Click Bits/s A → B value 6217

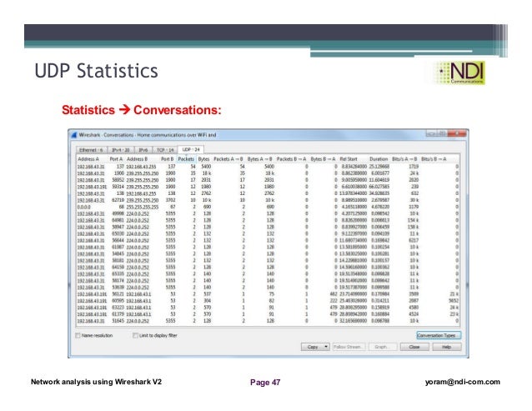414,240
